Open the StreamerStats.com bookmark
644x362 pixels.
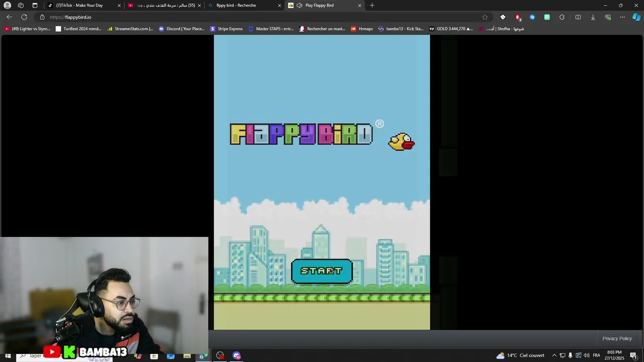coord(130,29)
